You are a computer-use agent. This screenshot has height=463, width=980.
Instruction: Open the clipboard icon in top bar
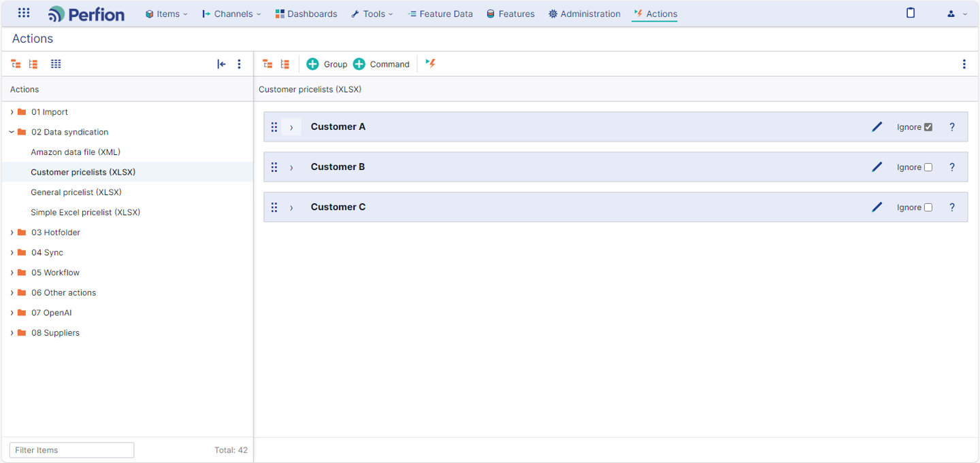[x=911, y=13]
